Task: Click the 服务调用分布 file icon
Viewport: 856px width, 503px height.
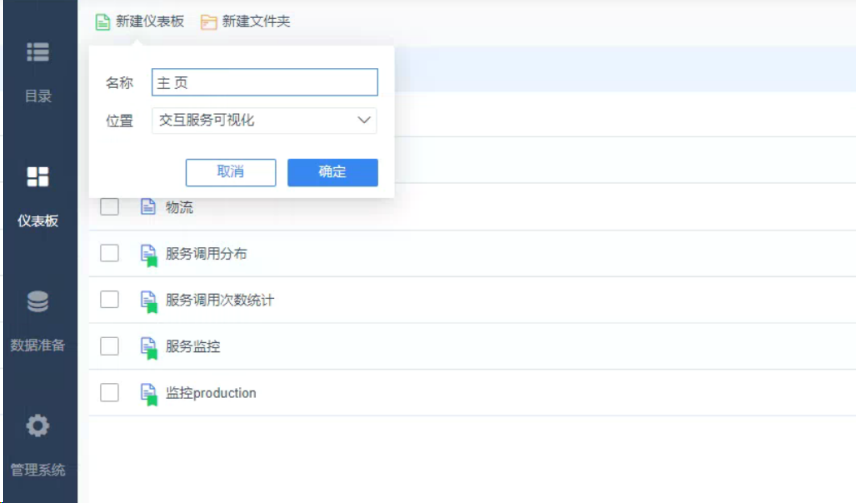Action: tap(149, 254)
